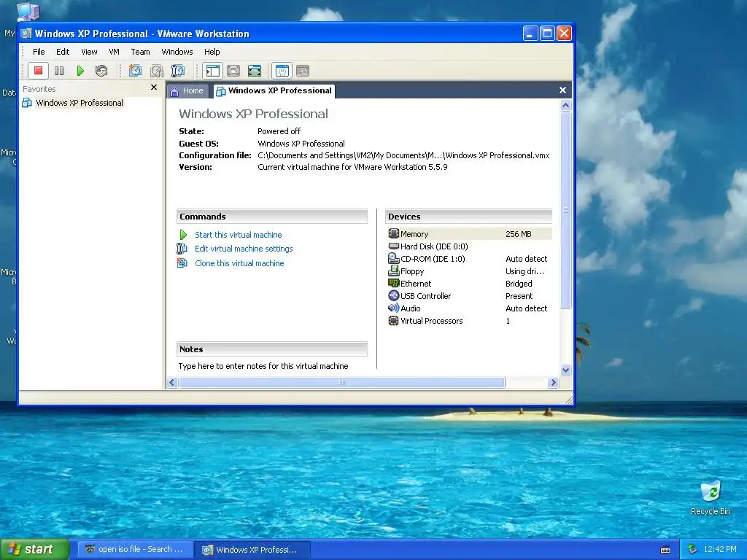Click the green play icon beside Start command
747x560 pixels.
coord(183,235)
